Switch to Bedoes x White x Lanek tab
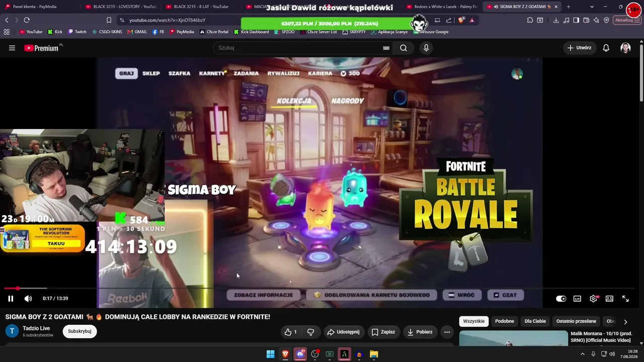The height and width of the screenshot is (362, 644). point(442,7)
